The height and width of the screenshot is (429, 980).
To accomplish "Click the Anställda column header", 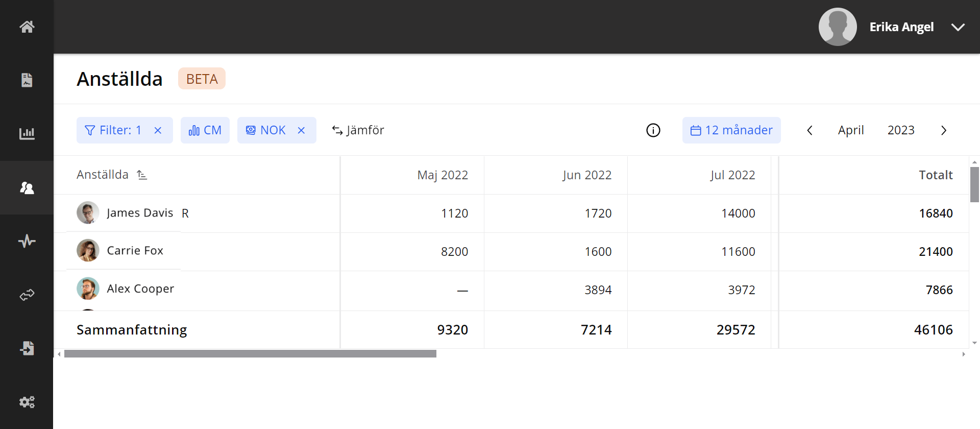I will pyautogui.click(x=103, y=175).
